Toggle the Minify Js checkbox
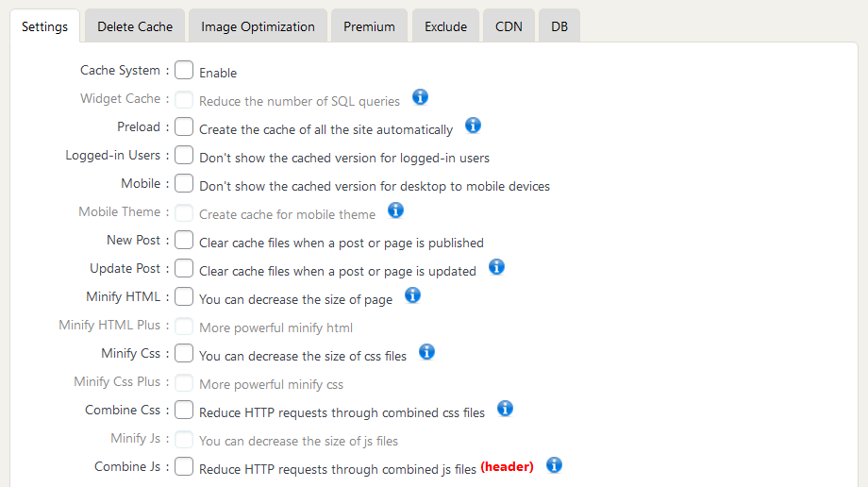868x487 pixels. pos(184,438)
